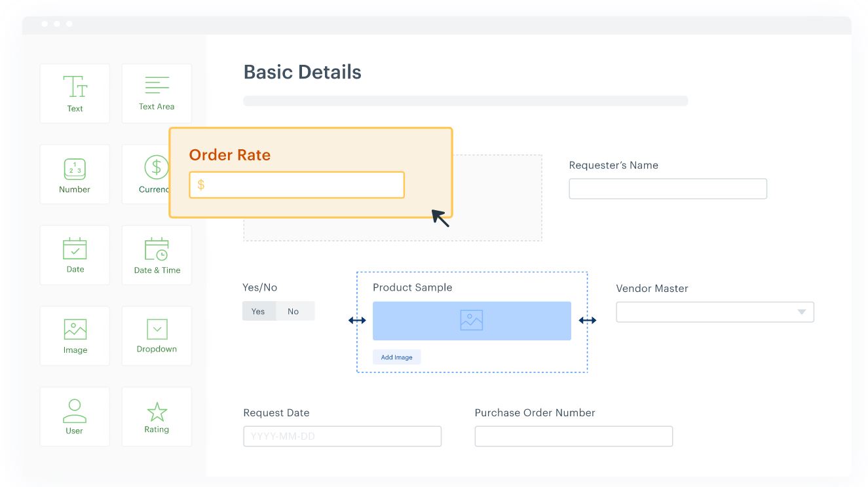Screen dimensions: 868x487
Task: Pick the Rating star field icon
Action: [157, 416]
